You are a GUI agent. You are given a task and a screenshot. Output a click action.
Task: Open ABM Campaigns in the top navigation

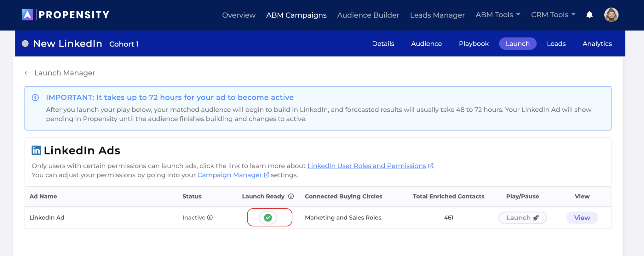(x=296, y=15)
